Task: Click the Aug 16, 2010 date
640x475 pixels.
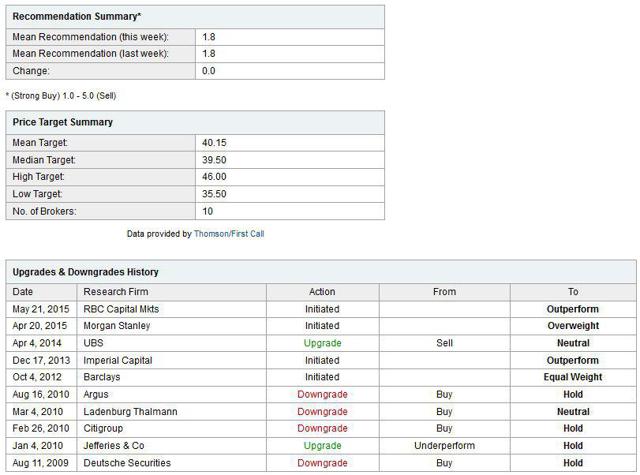Action: (x=41, y=395)
